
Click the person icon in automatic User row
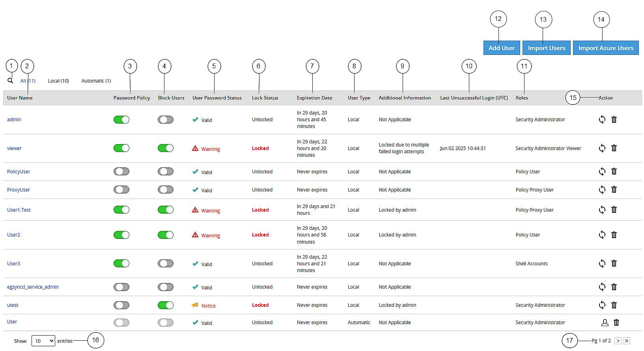click(605, 323)
